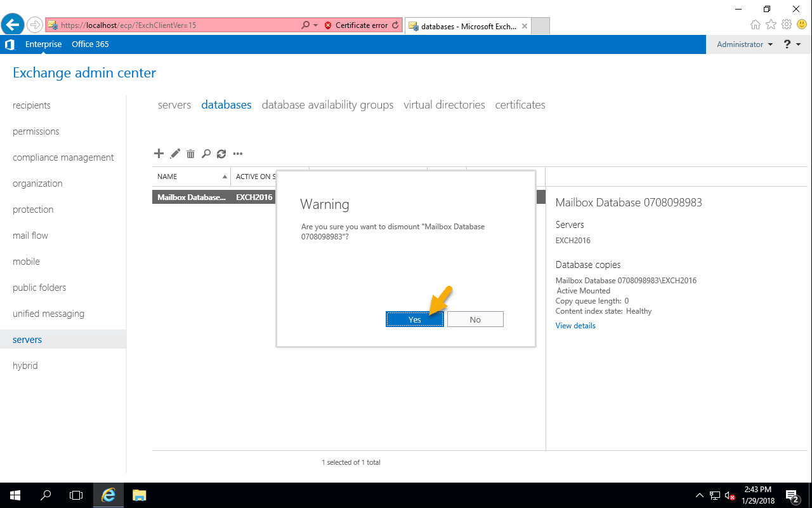
Task: Open a new browser tab
Action: pos(540,26)
